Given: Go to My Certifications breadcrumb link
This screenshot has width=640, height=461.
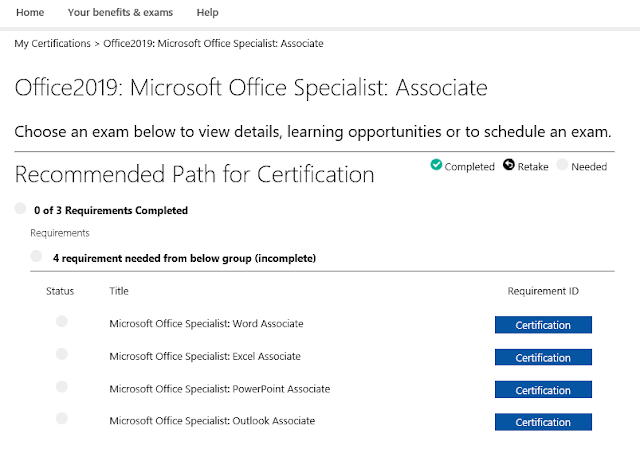Looking at the screenshot, I should [52, 44].
